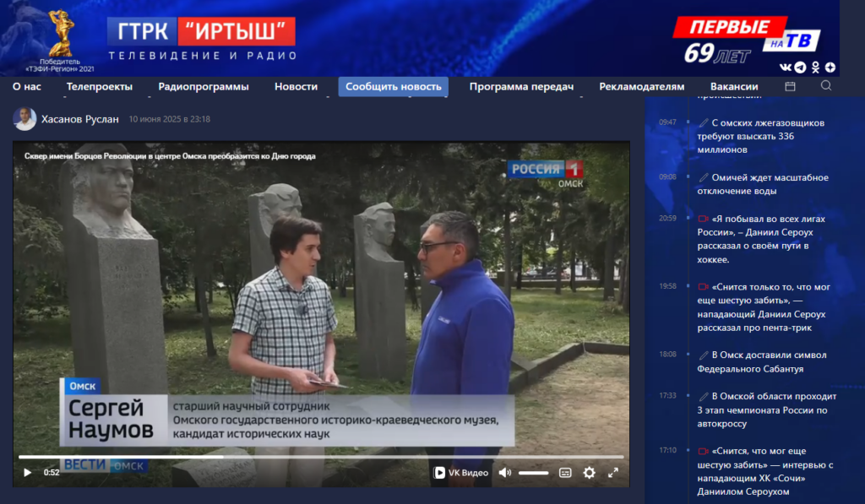
Task: Click the ГТРК "Иртыш" logo
Action: coord(202,39)
